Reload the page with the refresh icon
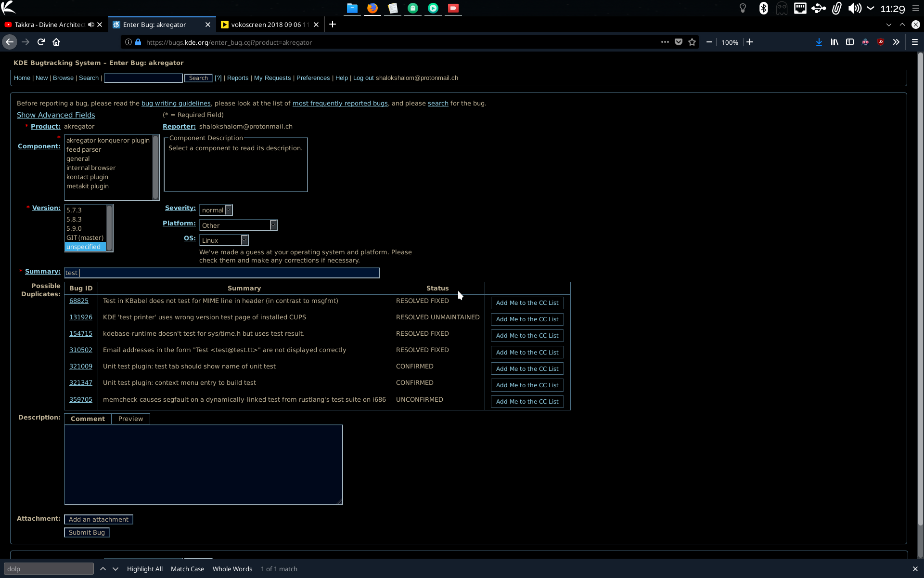This screenshot has height=578, width=924. (x=41, y=42)
